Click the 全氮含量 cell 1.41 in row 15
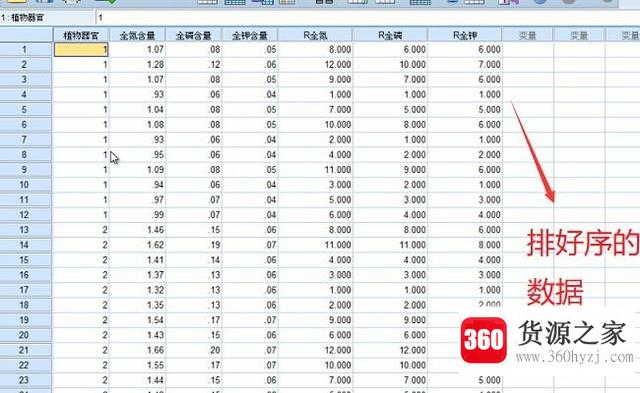 click(x=137, y=260)
